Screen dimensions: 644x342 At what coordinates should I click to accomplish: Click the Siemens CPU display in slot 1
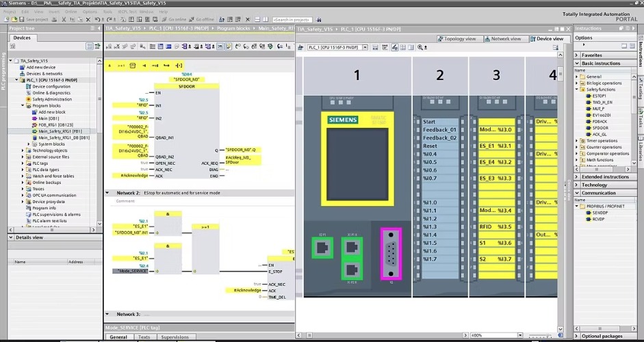(x=357, y=163)
